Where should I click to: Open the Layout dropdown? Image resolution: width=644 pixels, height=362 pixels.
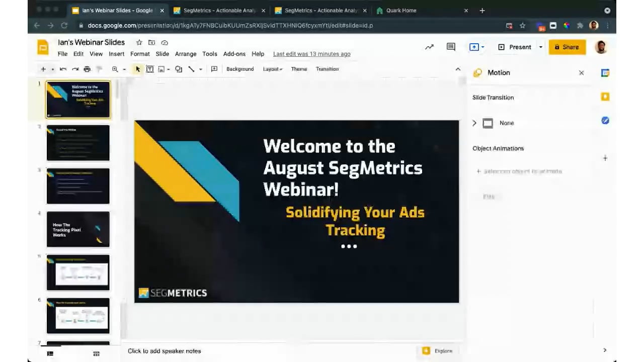point(273,69)
